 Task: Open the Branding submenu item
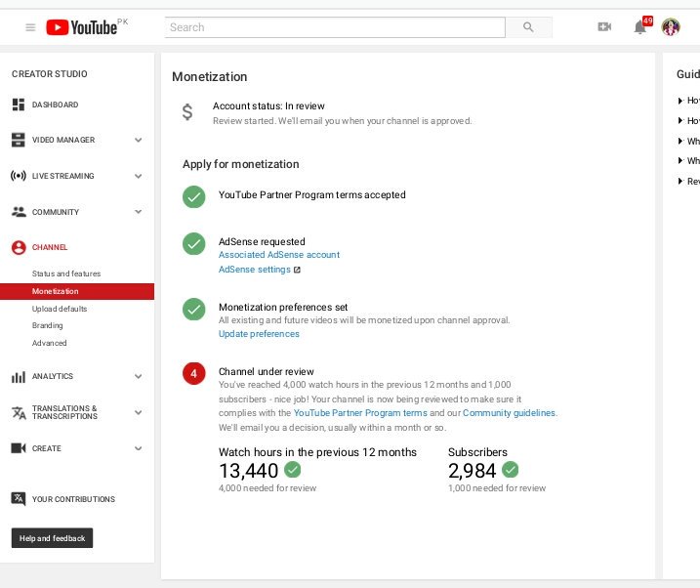coord(47,325)
